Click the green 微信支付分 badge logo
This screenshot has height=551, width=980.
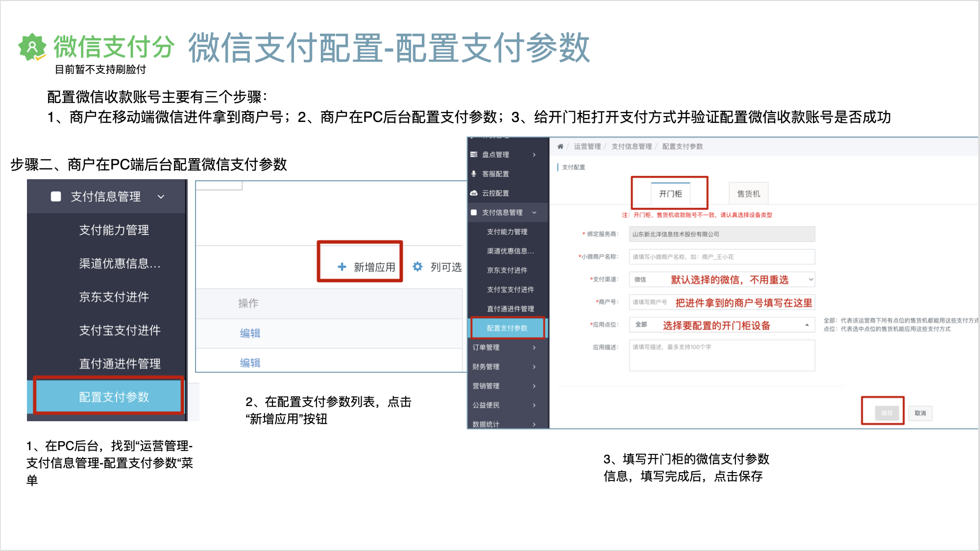pos(32,47)
